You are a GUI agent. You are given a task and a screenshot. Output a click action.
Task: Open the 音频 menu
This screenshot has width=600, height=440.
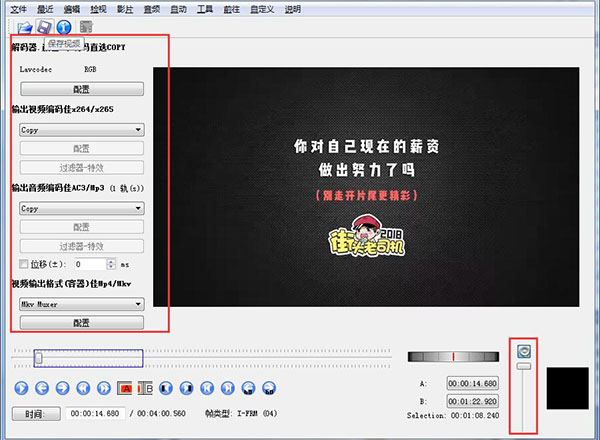(x=152, y=9)
